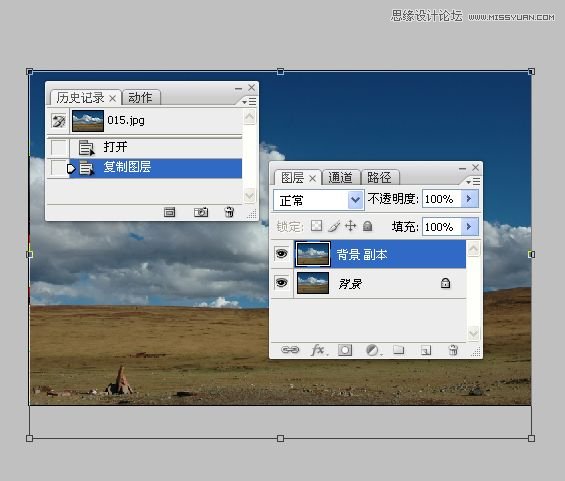Delete layer with Layers trash icon
Image resolution: width=565 pixels, height=481 pixels.
[453, 350]
